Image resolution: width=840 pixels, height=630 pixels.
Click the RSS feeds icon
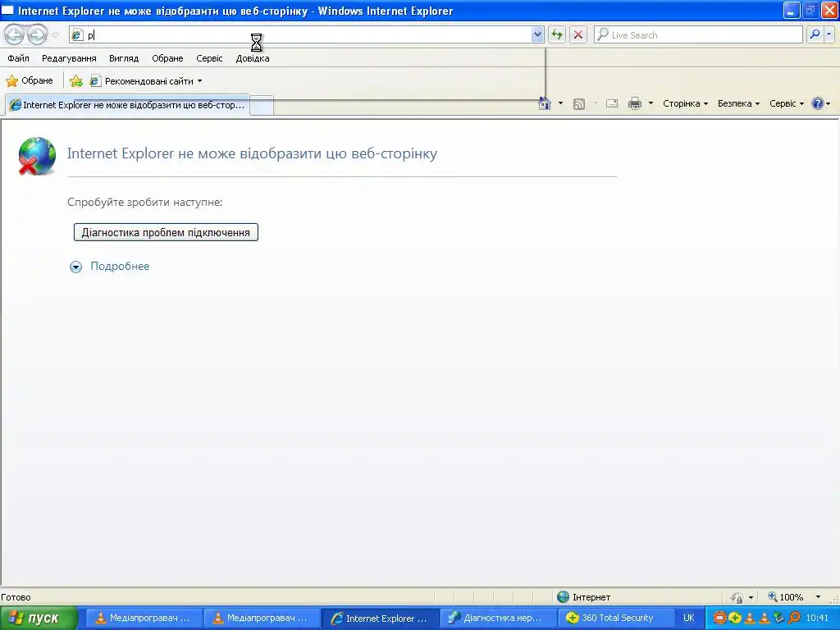click(x=579, y=103)
